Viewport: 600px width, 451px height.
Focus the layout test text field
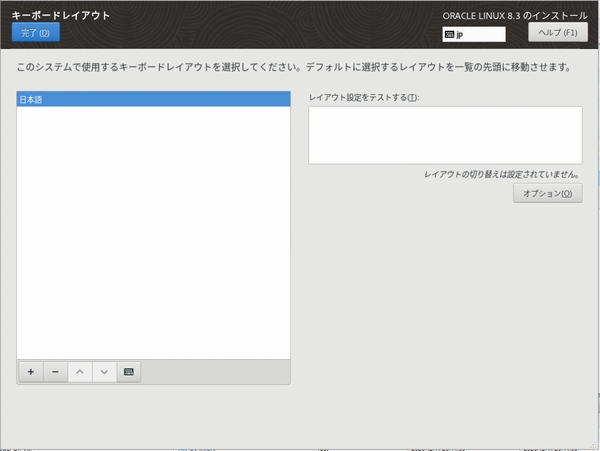[x=445, y=135]
